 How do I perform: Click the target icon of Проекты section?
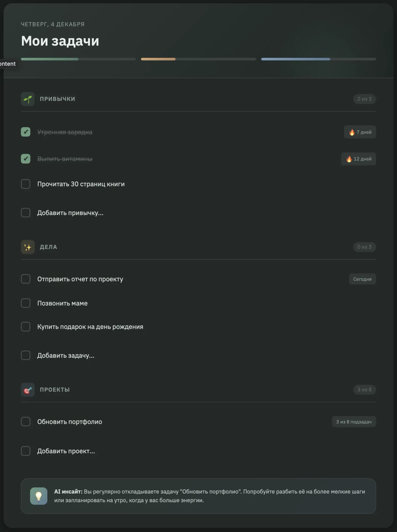28,390
